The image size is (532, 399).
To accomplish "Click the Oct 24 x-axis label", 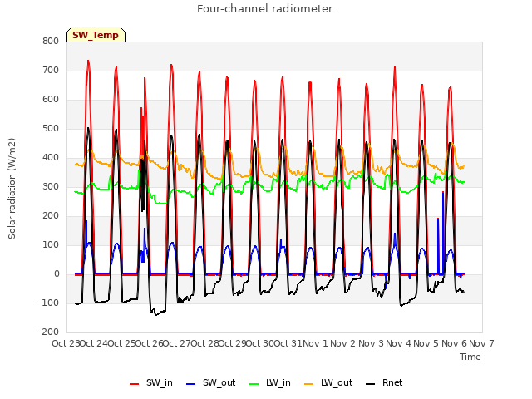I will tap(94, 343).
